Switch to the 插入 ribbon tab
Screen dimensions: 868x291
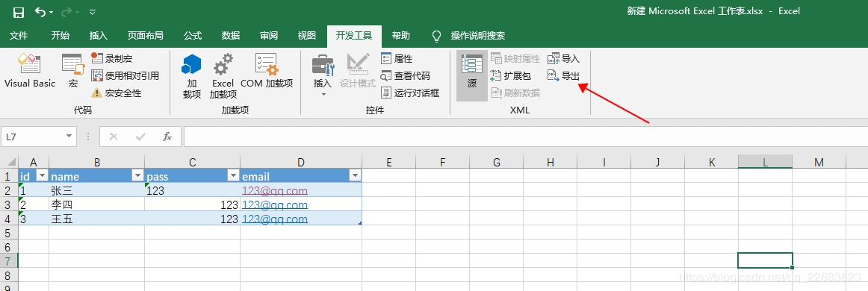click(x=99, y=35)
